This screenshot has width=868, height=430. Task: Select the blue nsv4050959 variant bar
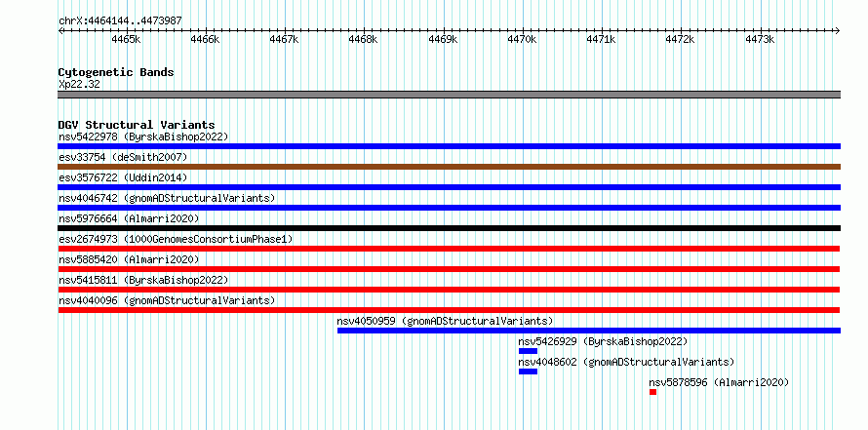589,331
